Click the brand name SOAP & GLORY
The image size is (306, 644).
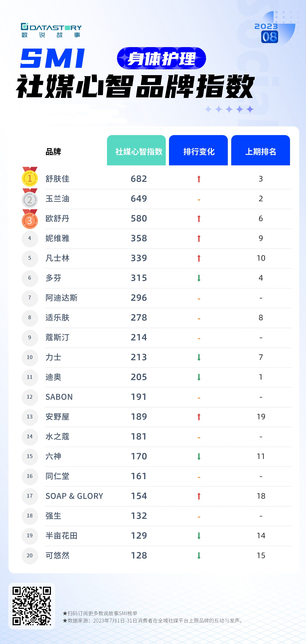click(74, 496)
